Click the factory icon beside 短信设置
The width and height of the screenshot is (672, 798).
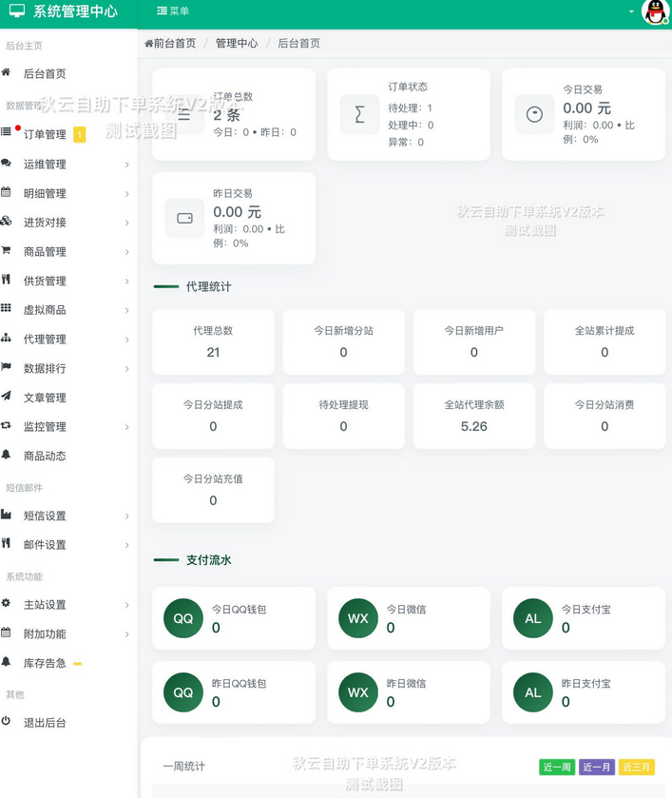pyautogui.click(x=6, y=514)
